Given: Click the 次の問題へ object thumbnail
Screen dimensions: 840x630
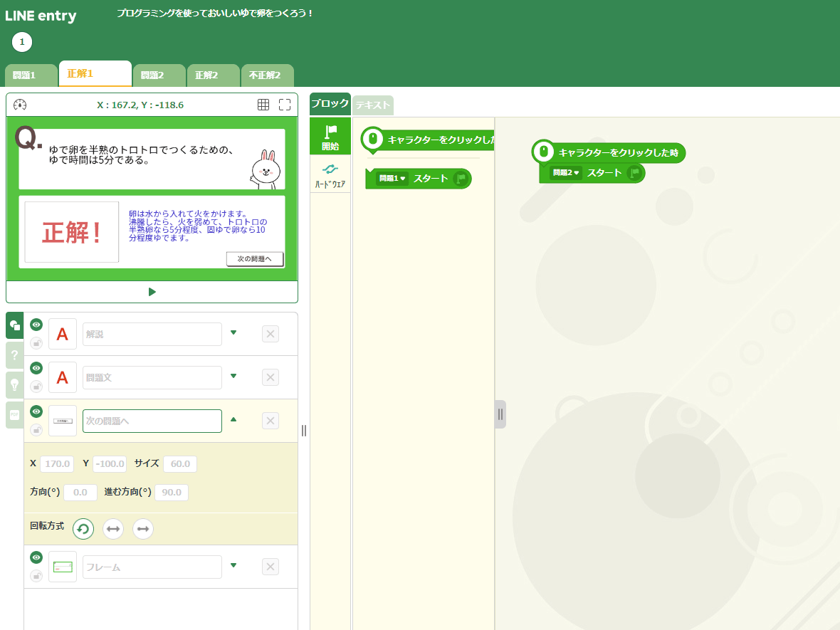Looking at the screenshot, I should [x=63, y=421].
